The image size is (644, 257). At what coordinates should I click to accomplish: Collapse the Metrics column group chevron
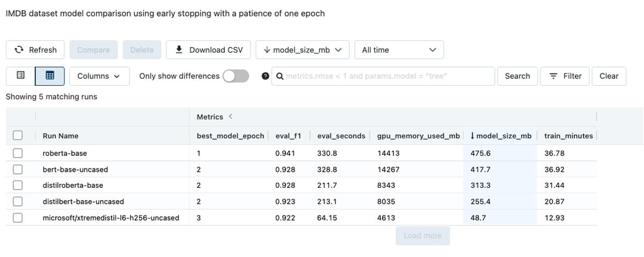(231, 116)
